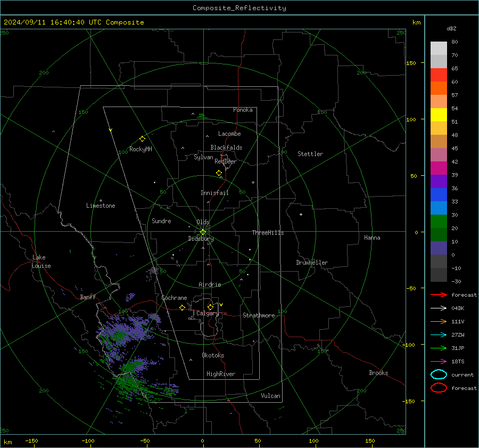Screen dimensions: 479x448
Task: Click the Sylvan label
Action: 203,157
